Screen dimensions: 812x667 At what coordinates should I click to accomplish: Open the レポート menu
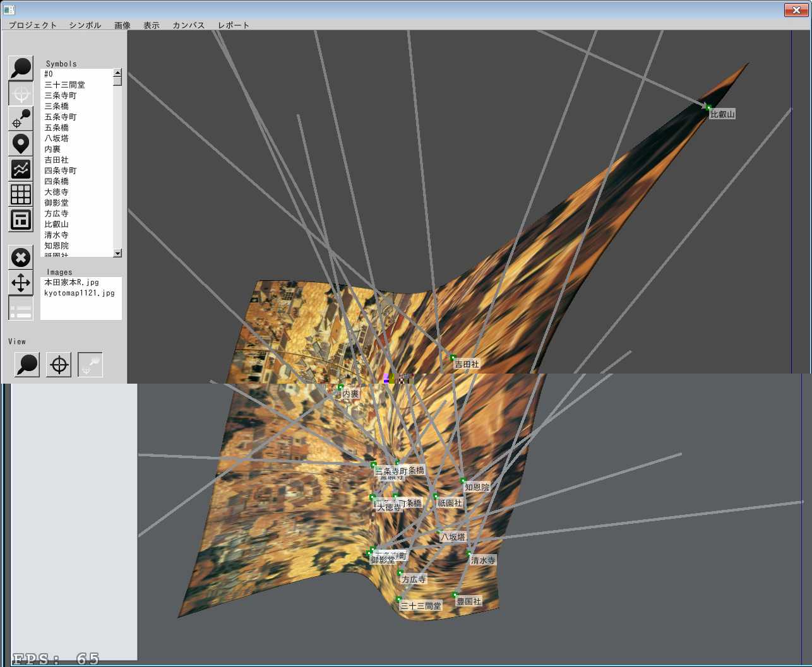[234, 25]
